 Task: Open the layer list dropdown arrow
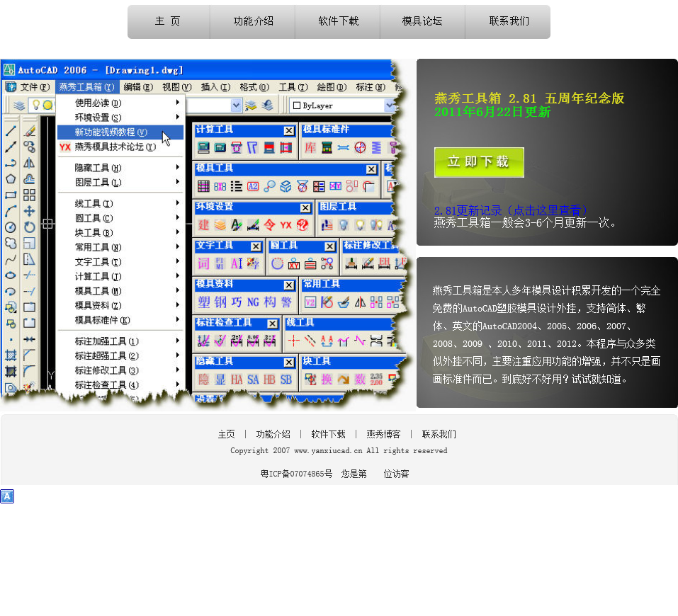(x=236, y=105)
